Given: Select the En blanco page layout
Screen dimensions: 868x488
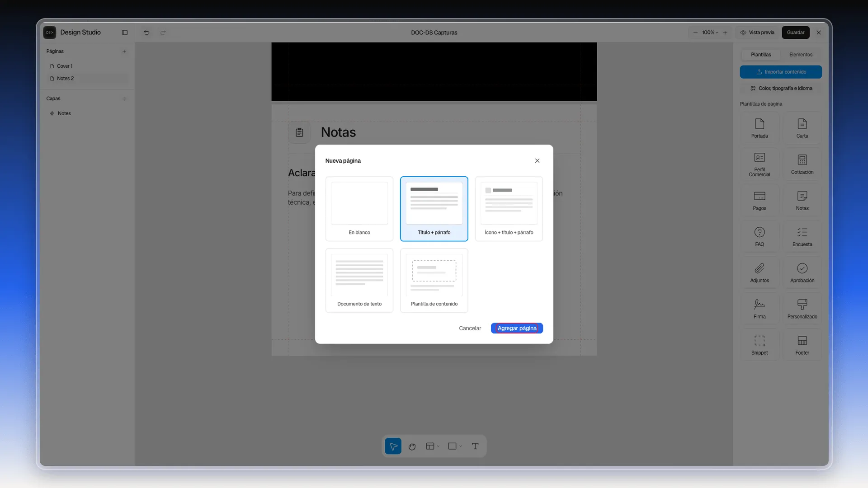Looking at the screenshot, I should pos(359,209).
